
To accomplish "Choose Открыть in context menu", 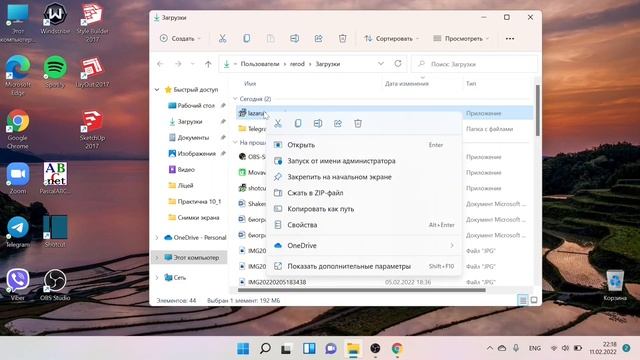I will [364, 145].
